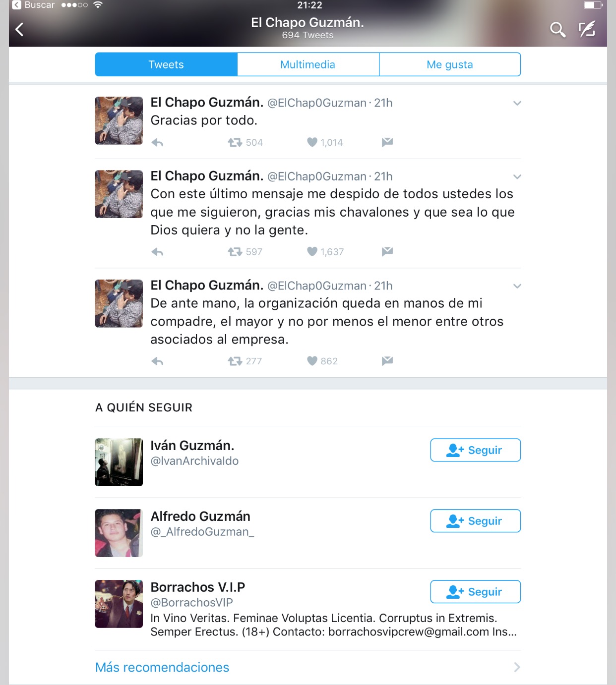This screenshot has width=616, height=685.
Task: Follow Iván Guzmán with Seguir button
Action: pyautogui.click(x=475, y=450)
